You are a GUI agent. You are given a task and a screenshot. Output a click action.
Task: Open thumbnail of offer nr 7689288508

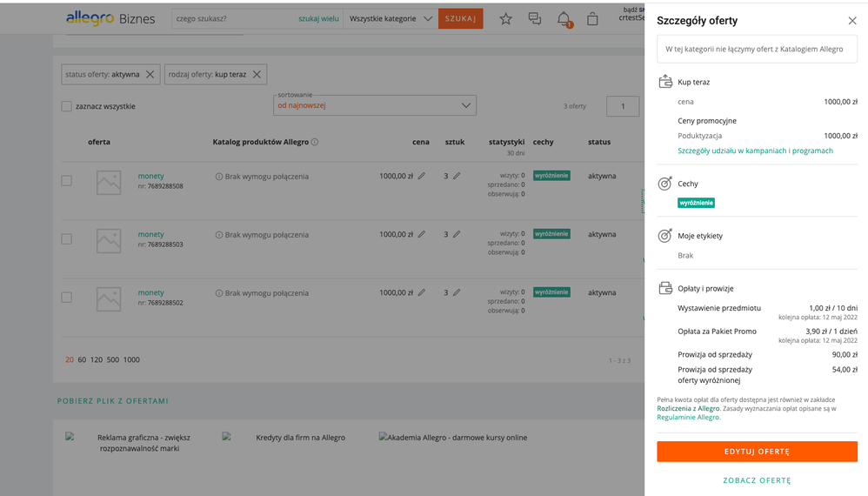109,183
